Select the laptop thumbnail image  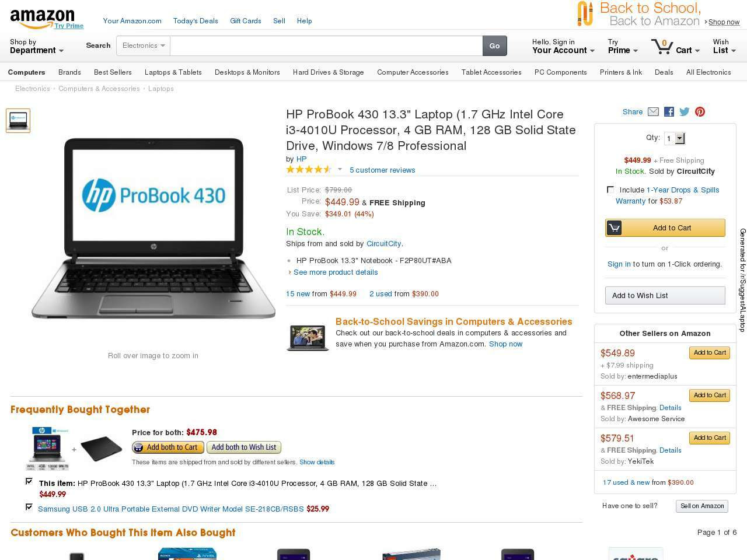coord(18,121)
